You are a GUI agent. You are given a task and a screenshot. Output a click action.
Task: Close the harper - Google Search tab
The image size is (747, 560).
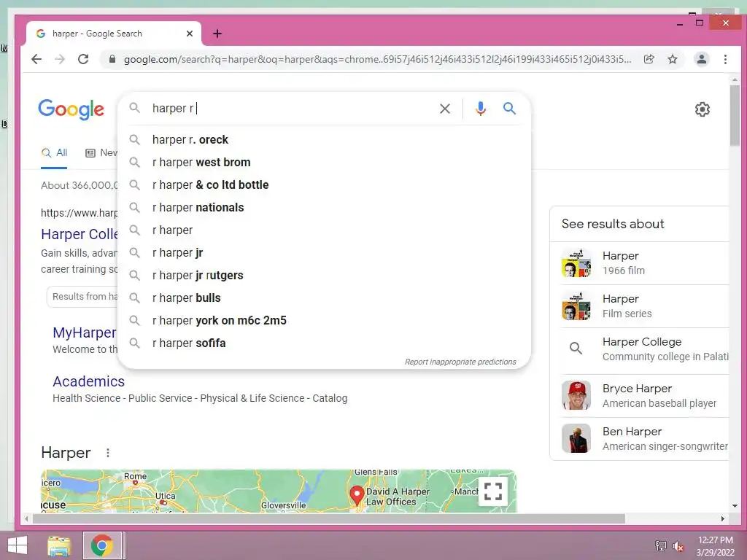(x=190, y=34)
